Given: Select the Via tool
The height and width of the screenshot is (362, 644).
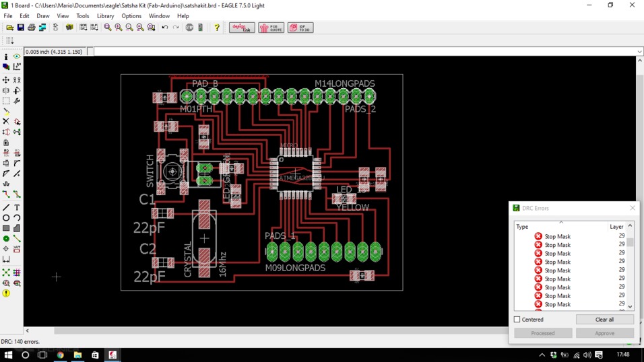Looking at the screenshot, I should pos(6,238).
